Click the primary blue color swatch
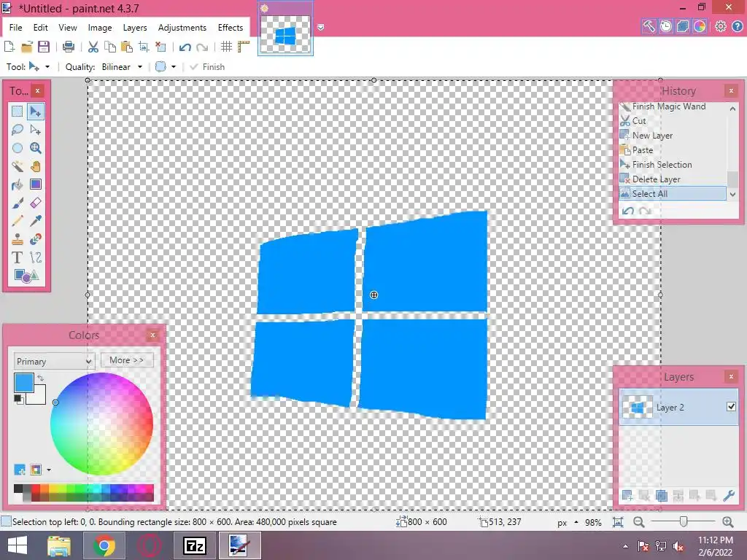This screenshot has height=560, width=747. [x=24, y=383]
